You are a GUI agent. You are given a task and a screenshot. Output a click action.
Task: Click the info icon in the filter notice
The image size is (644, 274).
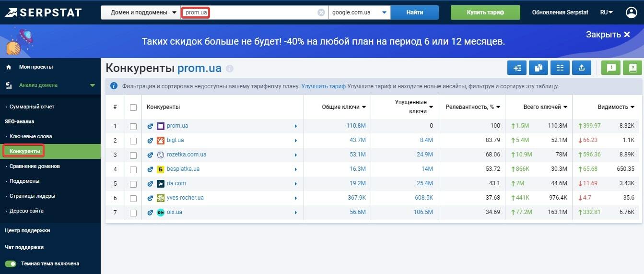click(x=114, y=86)
